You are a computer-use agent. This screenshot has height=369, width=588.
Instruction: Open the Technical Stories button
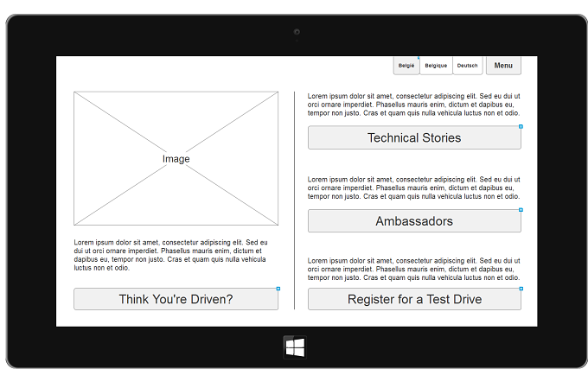pyautogui.click(x=414, y=138)
